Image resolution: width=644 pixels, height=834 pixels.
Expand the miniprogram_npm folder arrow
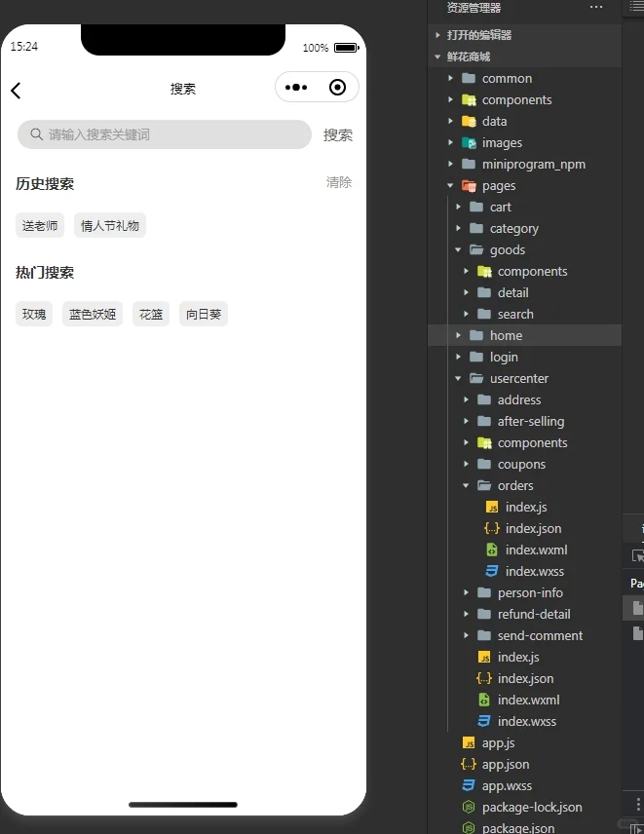click(450, 164)
